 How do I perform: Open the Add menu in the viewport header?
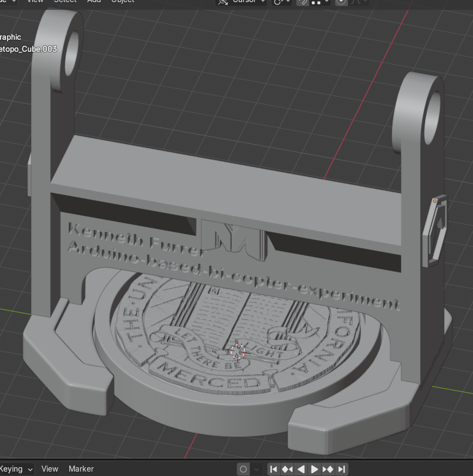tap(94, 1)
